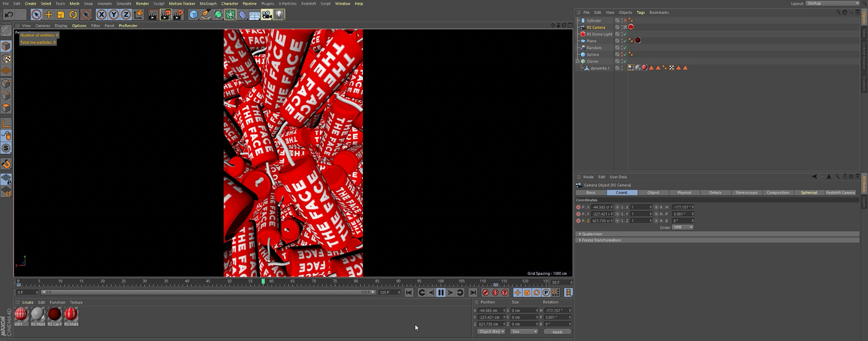Image resolution: width=868 pixels, height=341 pixels.
Task: Open the Subdivision Surface generator icon
Action: (x=218, y=15)
